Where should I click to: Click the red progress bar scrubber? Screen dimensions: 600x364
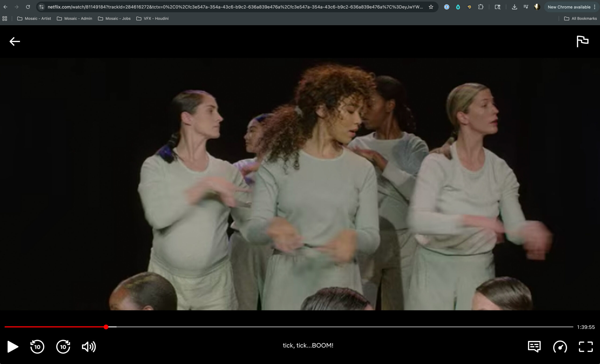point(106,327)
